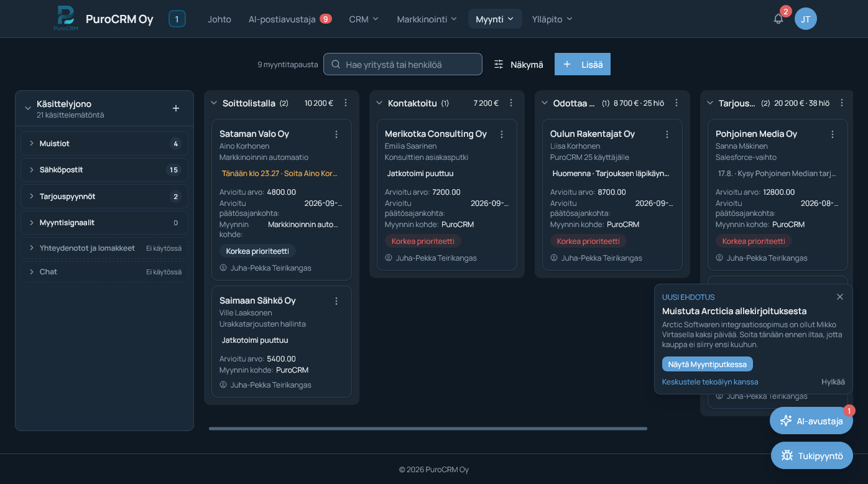Open the Markkinointi dropdown menu
868x484 pixels.
[x=427, y=19]
